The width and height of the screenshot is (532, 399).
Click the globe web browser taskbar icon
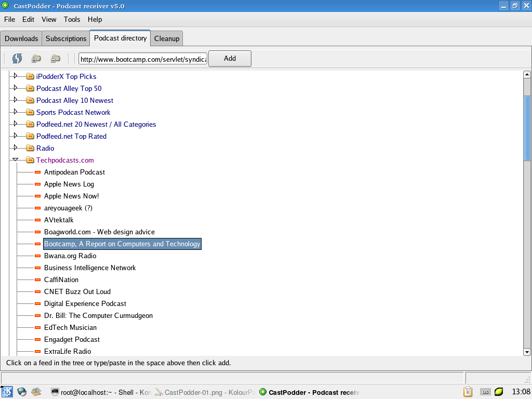[x=22, y=392]
